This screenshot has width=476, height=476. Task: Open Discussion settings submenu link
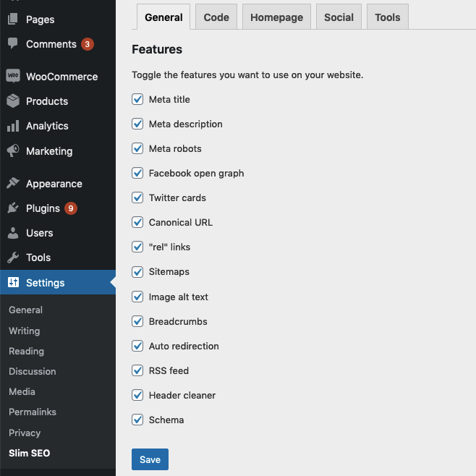pyautogui.click(x=32, y=371)
